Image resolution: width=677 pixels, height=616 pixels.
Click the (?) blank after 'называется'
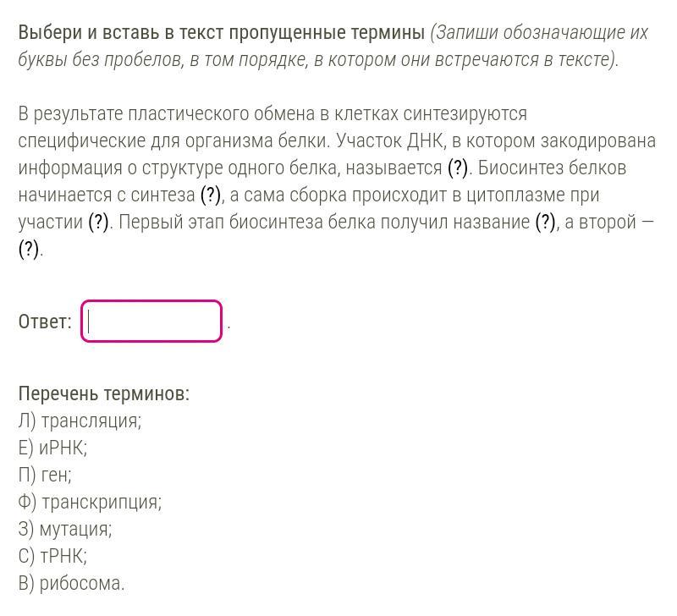click(458, 168)
